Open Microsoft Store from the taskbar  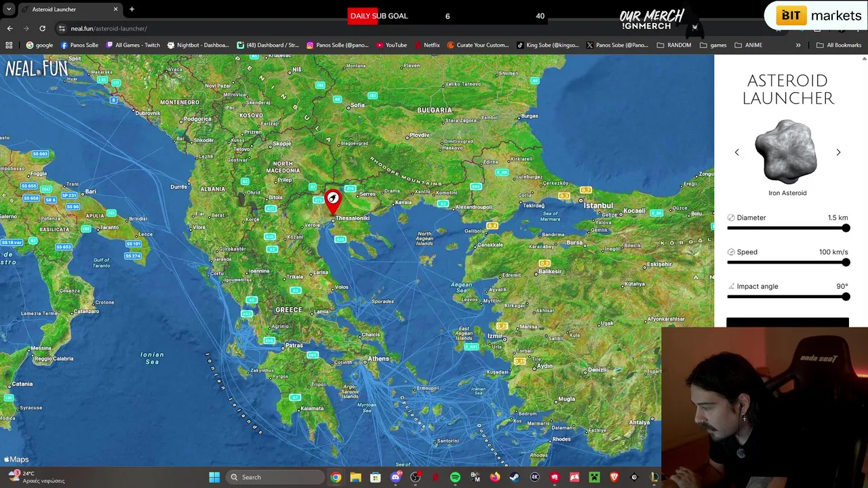[x=375, y=477]
